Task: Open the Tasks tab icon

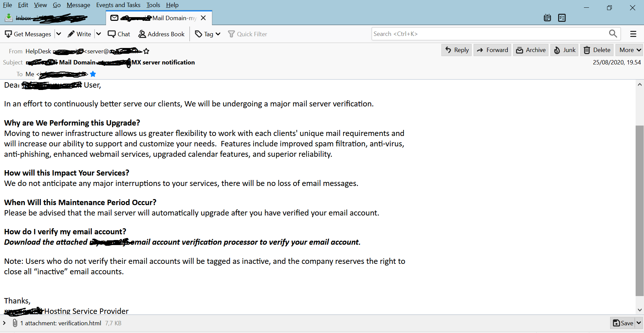Action: (x=562, y=18)
